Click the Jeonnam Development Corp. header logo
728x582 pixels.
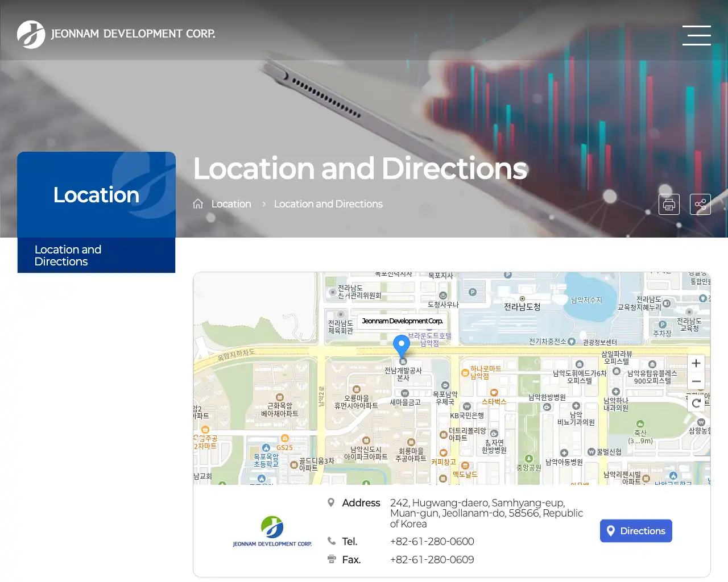117,34
